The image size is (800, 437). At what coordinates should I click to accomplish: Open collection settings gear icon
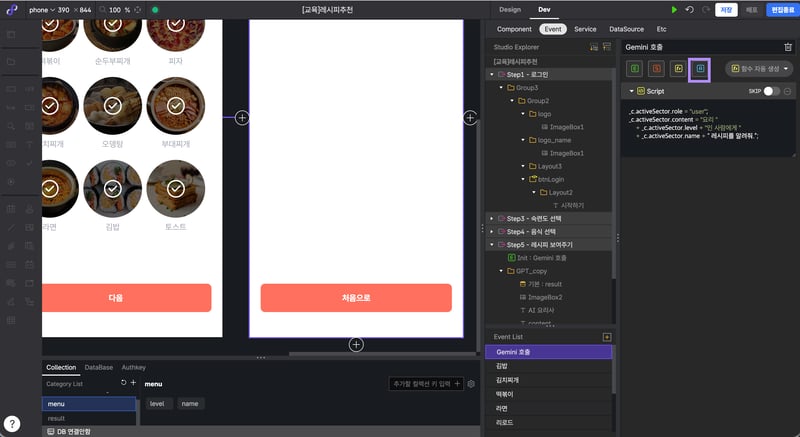(471, 383)
